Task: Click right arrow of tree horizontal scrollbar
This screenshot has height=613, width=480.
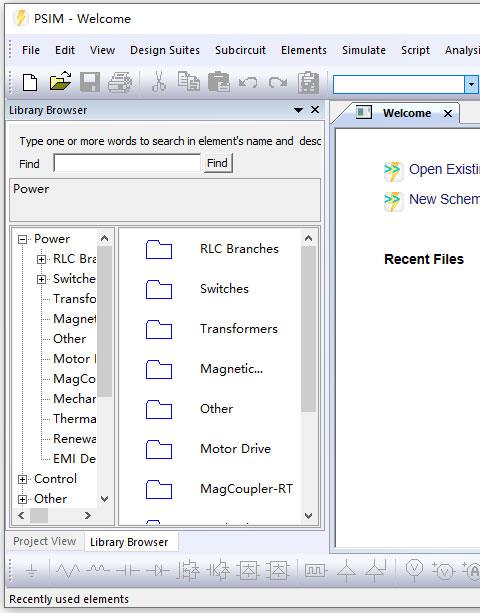Action: [88, 516]
